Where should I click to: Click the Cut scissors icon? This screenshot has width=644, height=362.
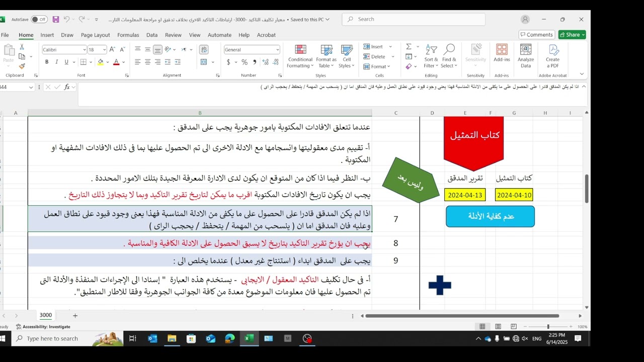tap(22, 47)
